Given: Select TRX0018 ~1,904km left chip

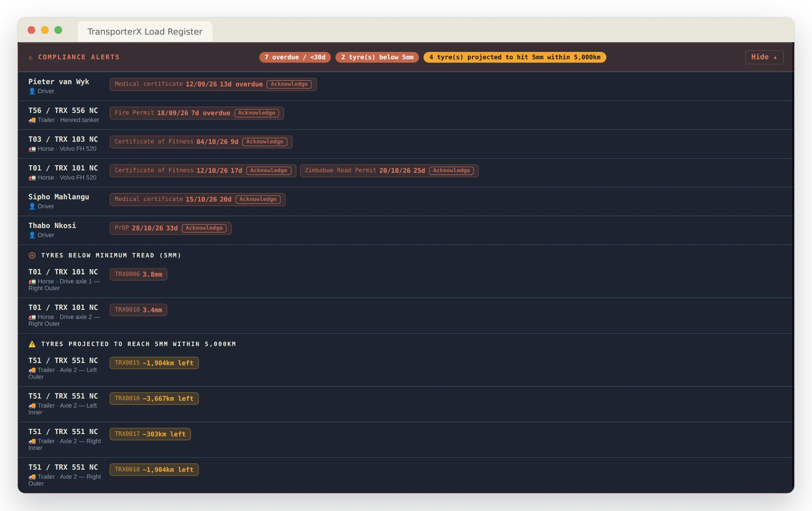Looking at the screenshot, I should tap(154, 470).
